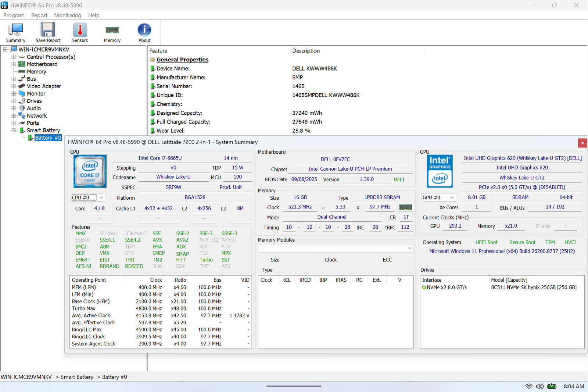Click the volume speaker tray icon

[x=539, y=386]
